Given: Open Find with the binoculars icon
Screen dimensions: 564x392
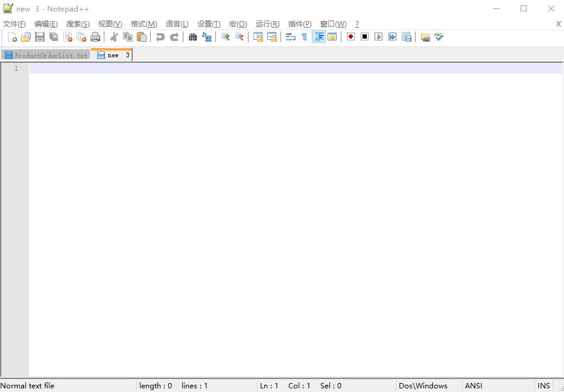Looking at the screenshot, I should click(193, 37).
